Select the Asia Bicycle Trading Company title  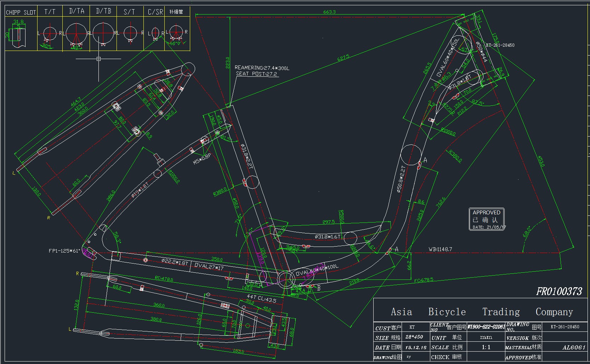482,312
